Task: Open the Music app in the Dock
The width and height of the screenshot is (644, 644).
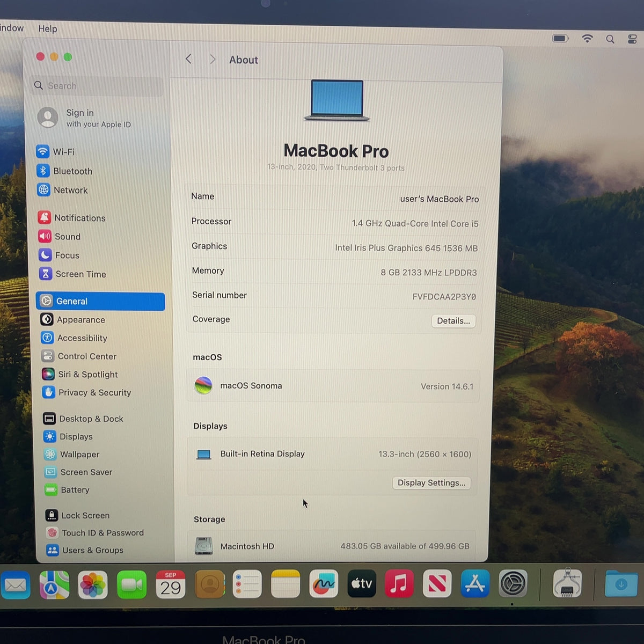Action: pyautogui.click(x=399, y=583)
